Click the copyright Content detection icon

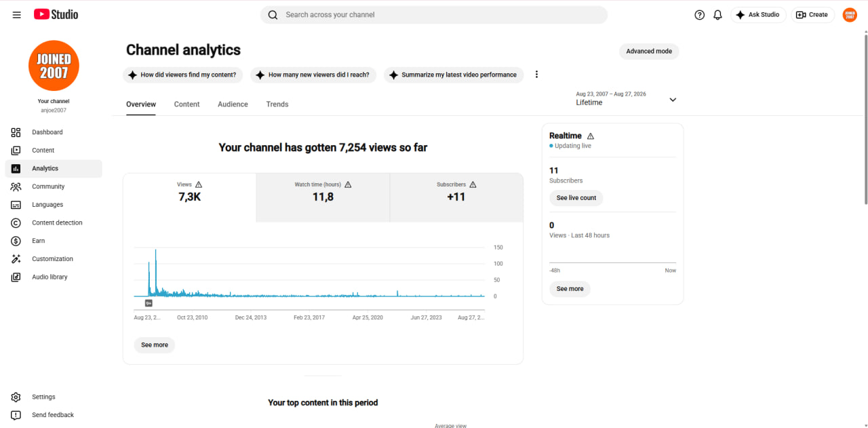tap(16, 222)
